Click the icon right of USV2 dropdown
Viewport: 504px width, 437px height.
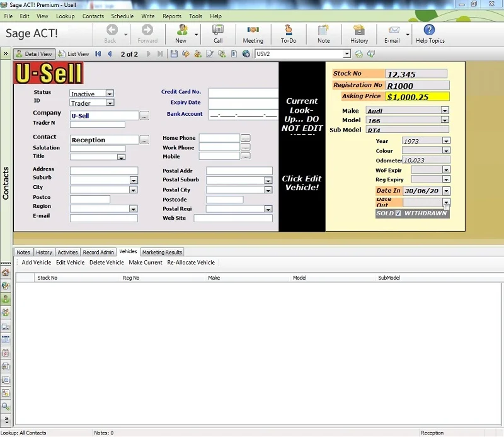click(358, 54)
